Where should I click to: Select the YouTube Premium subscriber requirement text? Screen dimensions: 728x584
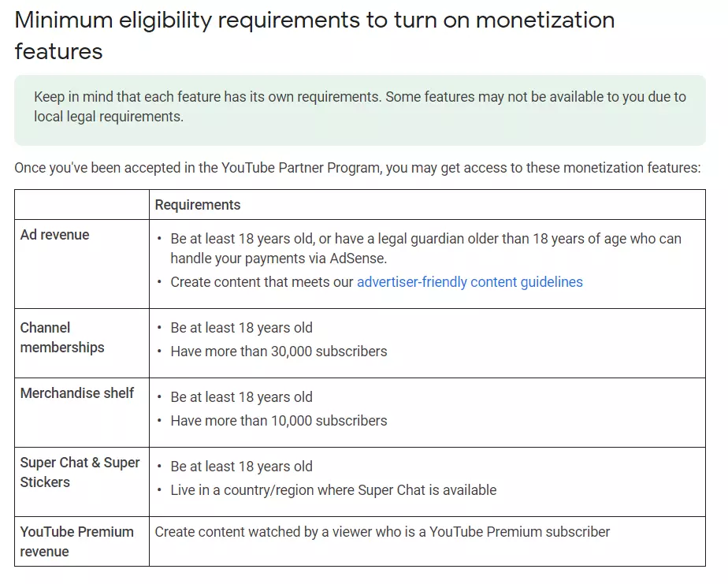tap(382, 532)
